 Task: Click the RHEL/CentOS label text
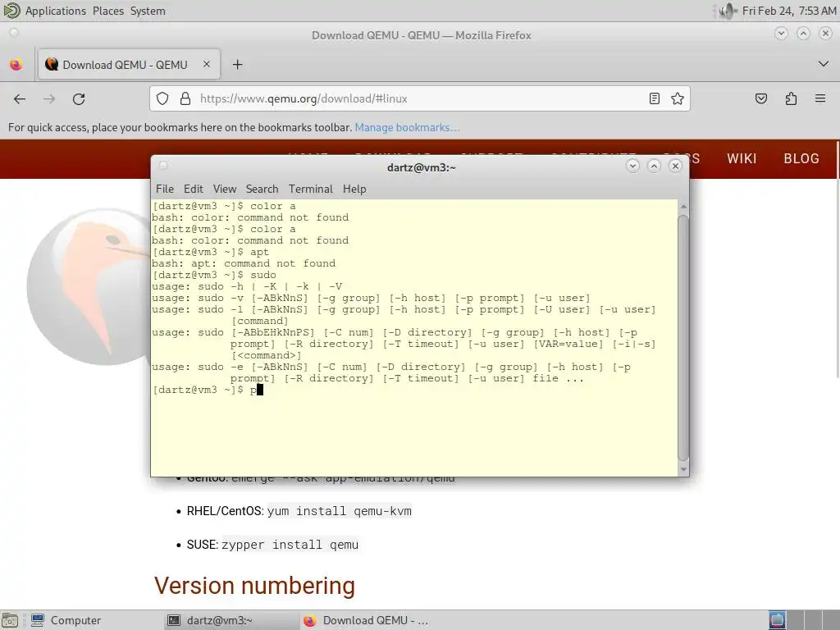[x=225, y=511]
